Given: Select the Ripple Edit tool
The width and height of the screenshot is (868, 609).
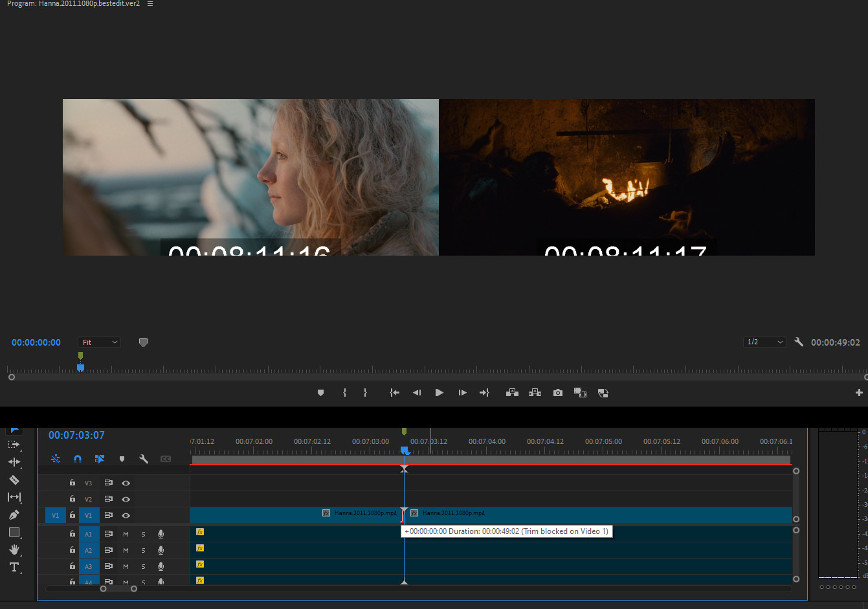Looking at the screenshot, I should pyautogui.click(x=14, y=462).
